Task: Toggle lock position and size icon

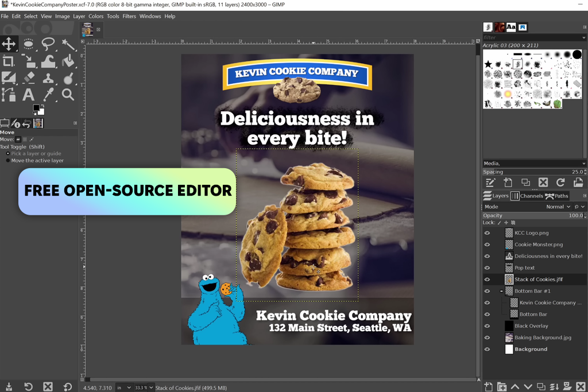Action: point(506,223)
